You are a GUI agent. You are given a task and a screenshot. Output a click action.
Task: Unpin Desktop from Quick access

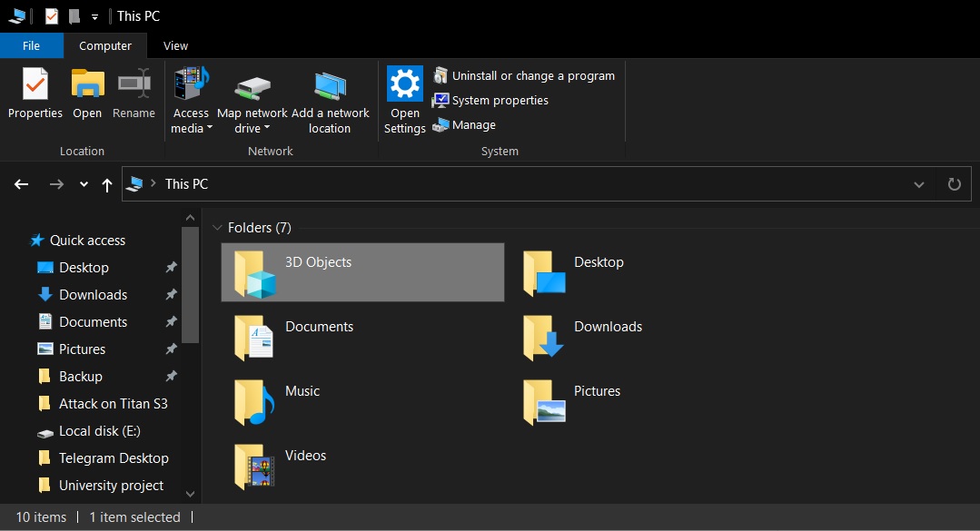(171, 268)
